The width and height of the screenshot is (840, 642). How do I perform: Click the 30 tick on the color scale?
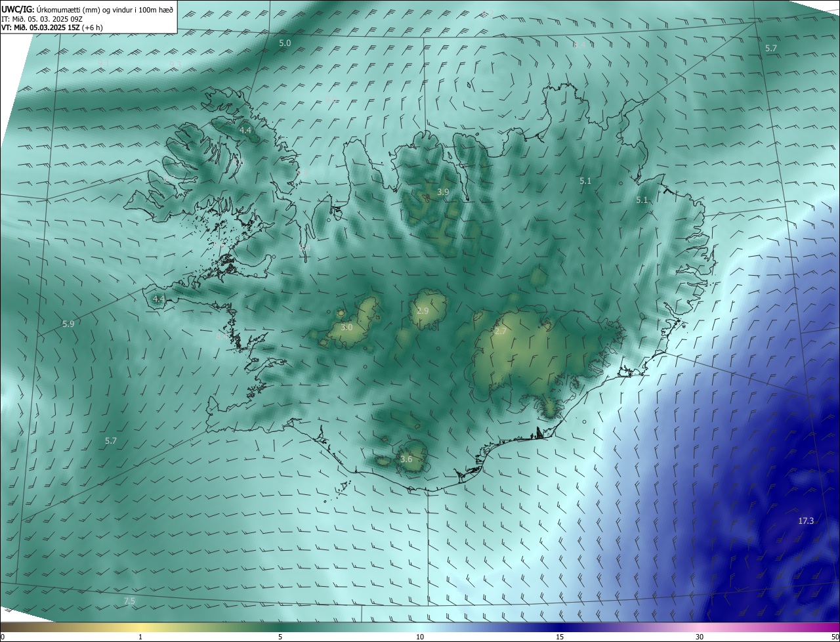click(x=700, y=637)
